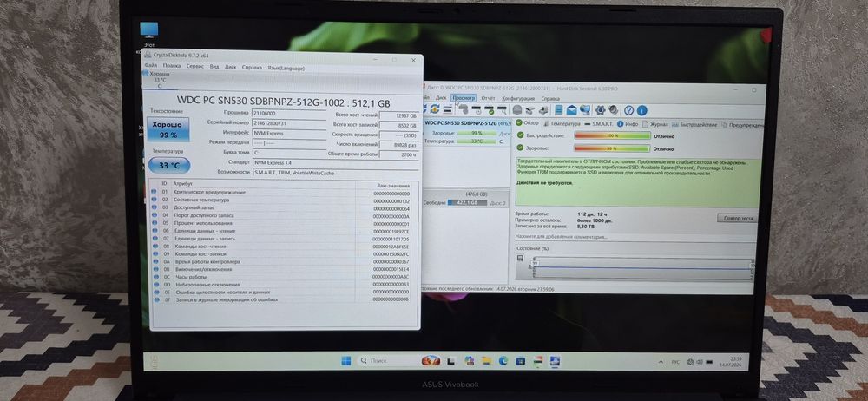Select attribute row 06 Единицы данных - чтение
Image resolution: width=868 pixels, height=401 pixels.
(x=282, y=231)
